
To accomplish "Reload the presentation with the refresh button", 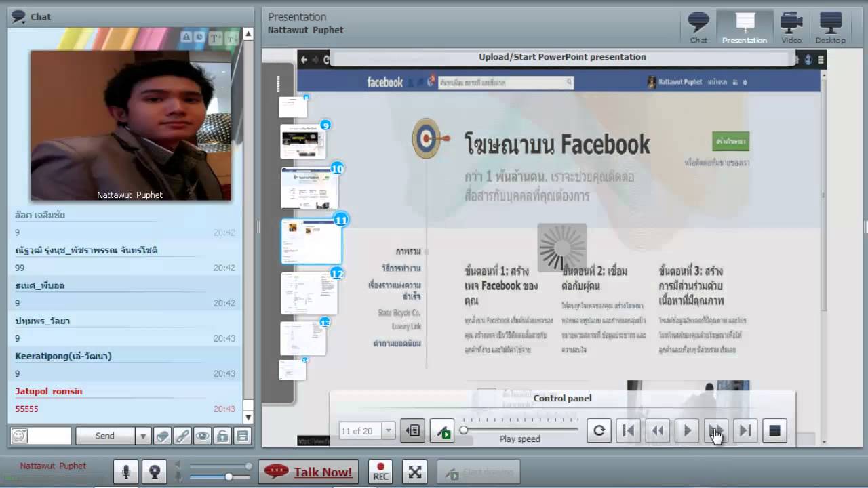I will [x=599, y=430].
